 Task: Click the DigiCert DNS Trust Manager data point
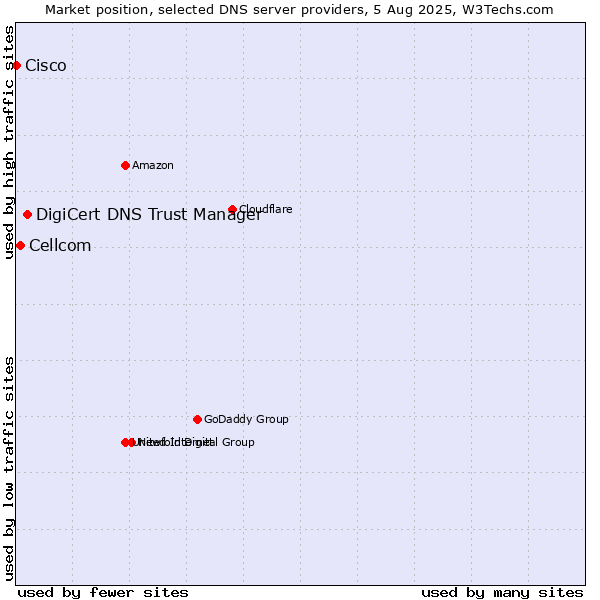[x=27, y=215]
